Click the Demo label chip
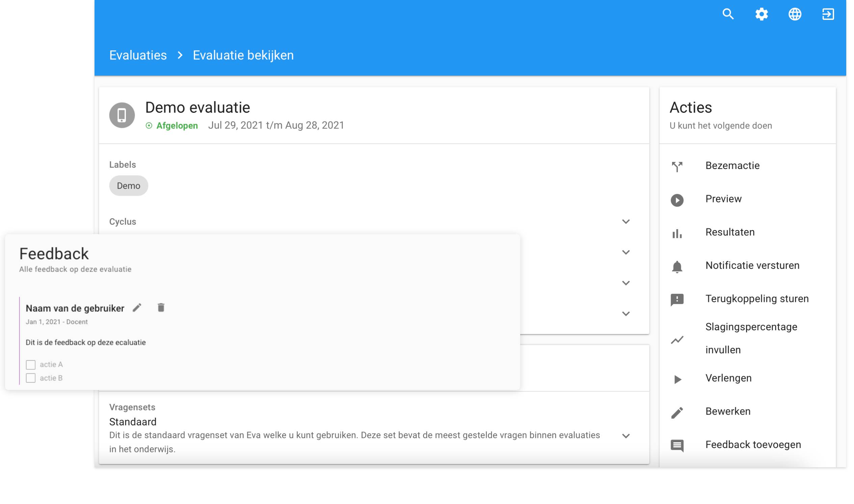The image size is (854, 504). click(129, 186)
